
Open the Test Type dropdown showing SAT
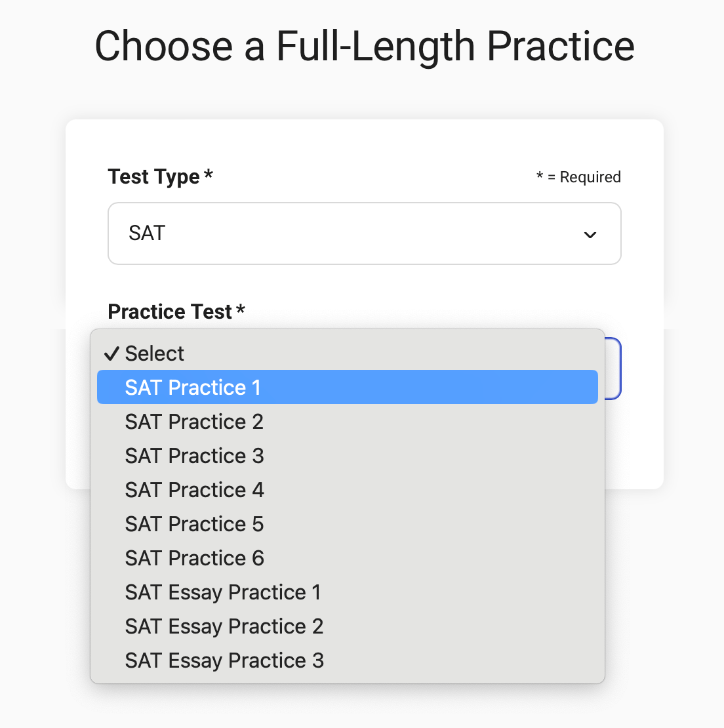365,233
